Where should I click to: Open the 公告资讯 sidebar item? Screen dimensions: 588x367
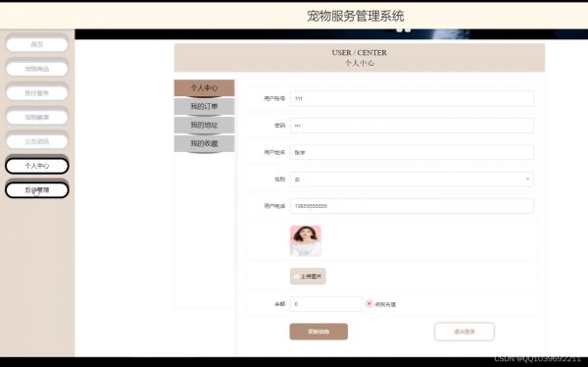(37, 141)
